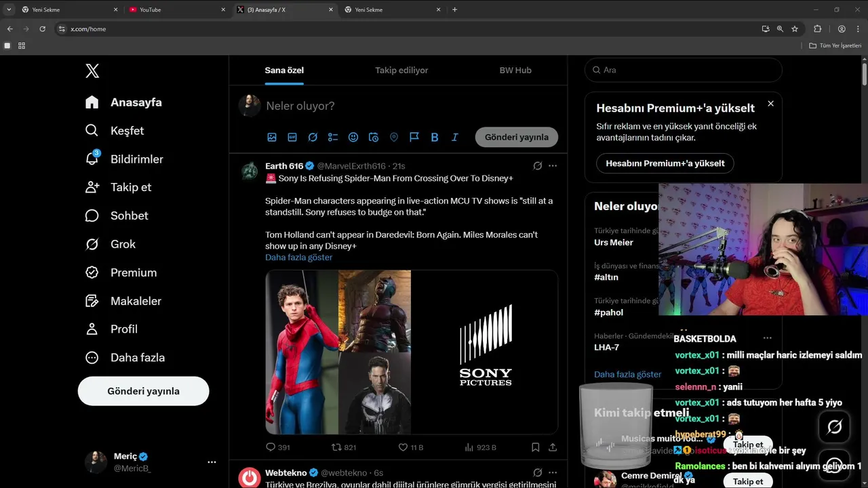The width and height of the screenshot is (868, 488).
Task: Open Bildirimler bell icon with badge
Action: [92, 159]
